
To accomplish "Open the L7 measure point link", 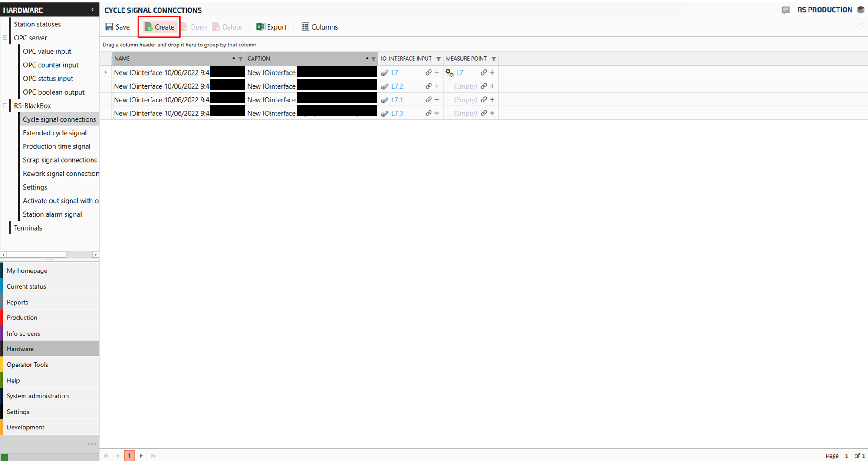I will tap(460, 73).
